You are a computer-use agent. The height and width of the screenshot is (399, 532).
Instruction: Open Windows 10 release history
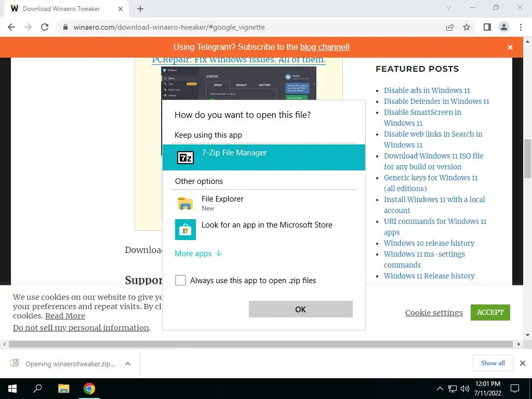coord(429,243)
